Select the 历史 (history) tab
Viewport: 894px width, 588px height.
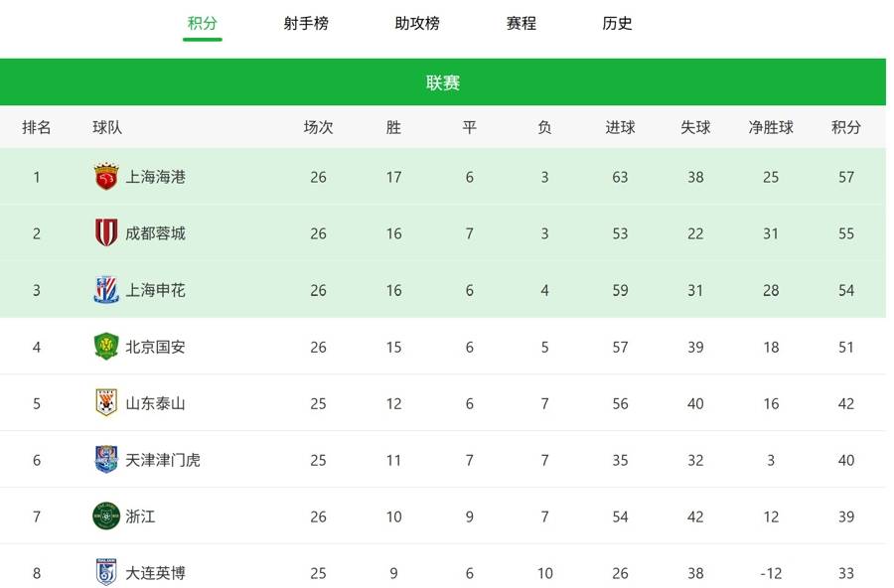click(617, 23)
